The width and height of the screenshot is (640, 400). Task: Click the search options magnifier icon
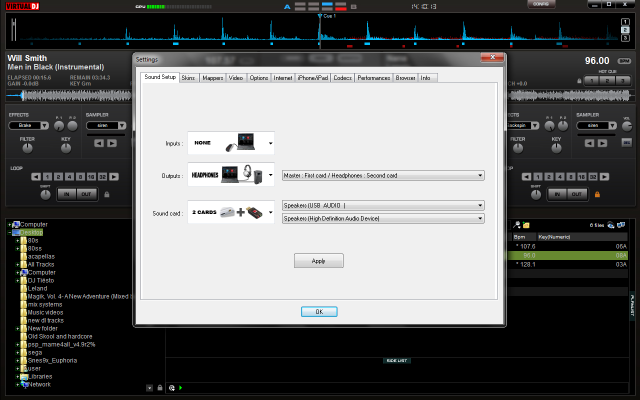click(x=517, y=225)
